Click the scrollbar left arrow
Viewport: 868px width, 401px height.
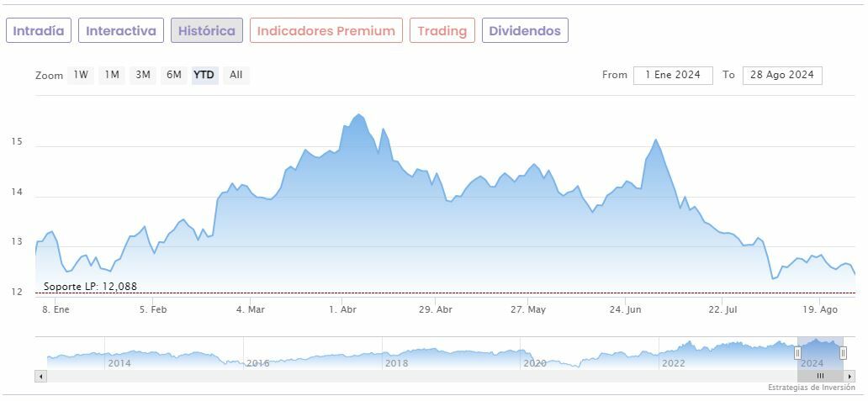tap(40, 376)
